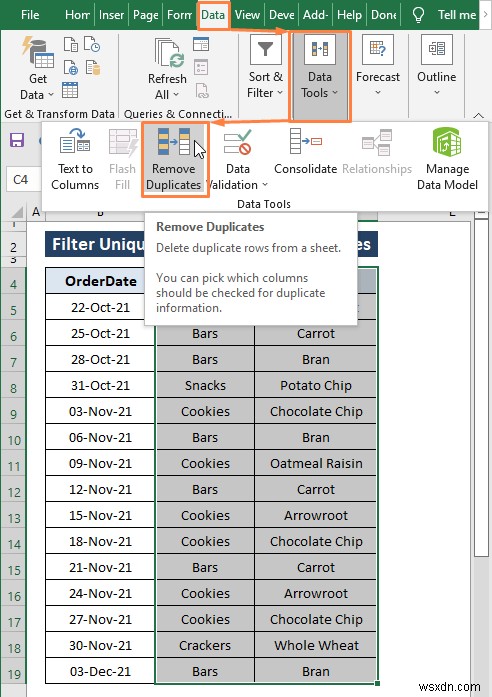The width and height of the screenshot is (492, 697).
Task: Click the Arrowroot cell in row 13
Action: pyautogui.click(x=316, y=515)
